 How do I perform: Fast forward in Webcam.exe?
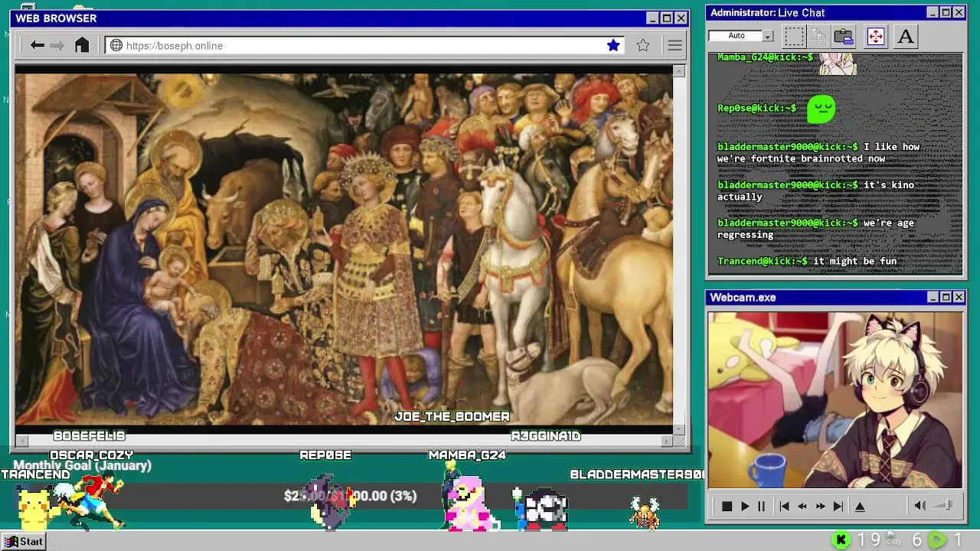[x=820, y=506]
